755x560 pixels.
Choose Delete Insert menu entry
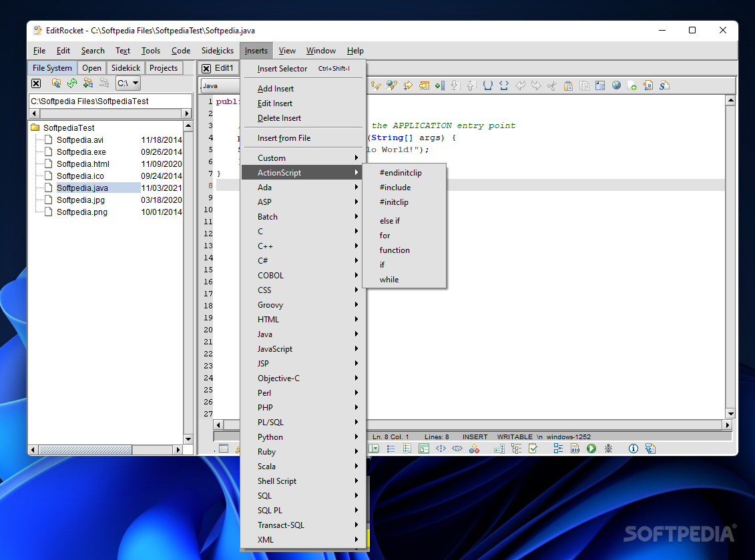point(303,118)
